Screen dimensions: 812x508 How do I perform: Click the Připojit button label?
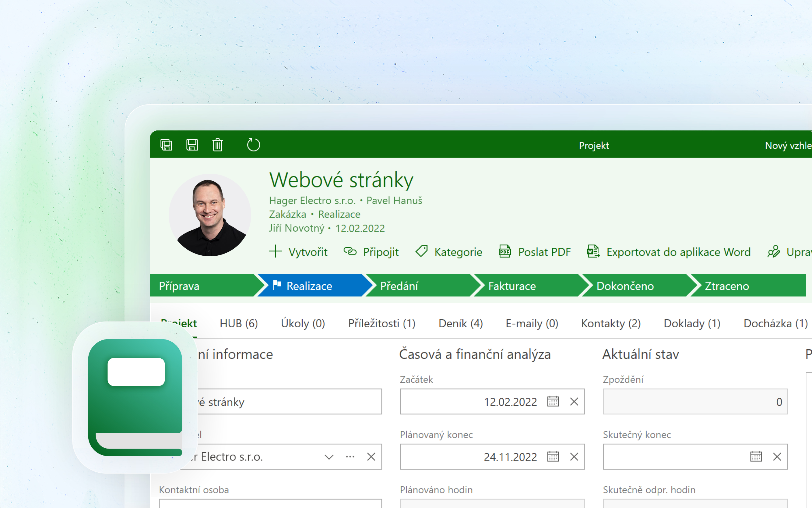381,252
